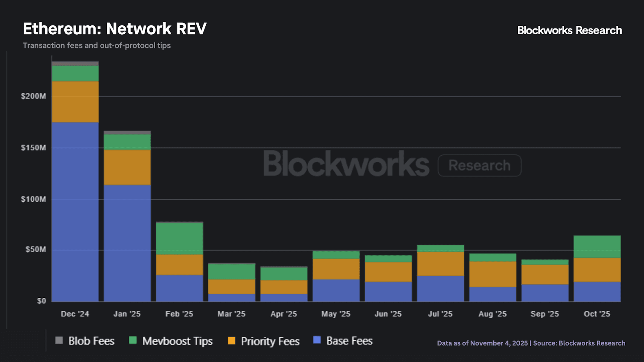The width and height of the screenshot is (644, 362).
Task: Click the orange Priority Fees legend swatch
Action: coord(232,340)
